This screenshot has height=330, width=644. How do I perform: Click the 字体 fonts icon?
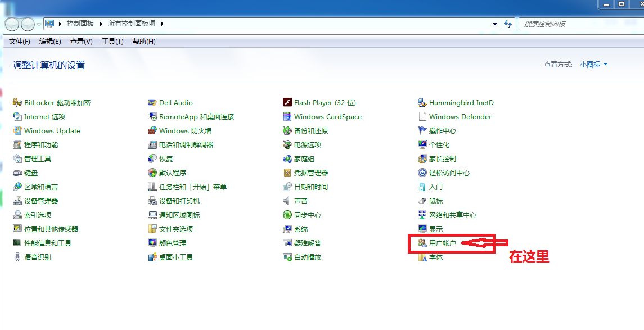(x=422, y=257)
